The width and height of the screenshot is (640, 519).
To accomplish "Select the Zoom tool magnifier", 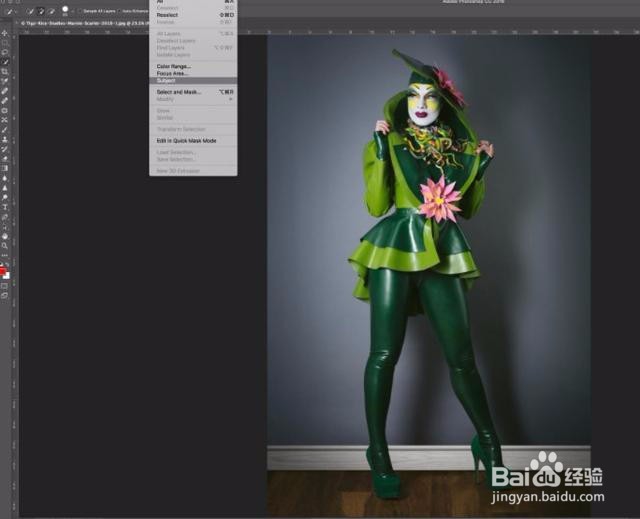I will (4, 246).
